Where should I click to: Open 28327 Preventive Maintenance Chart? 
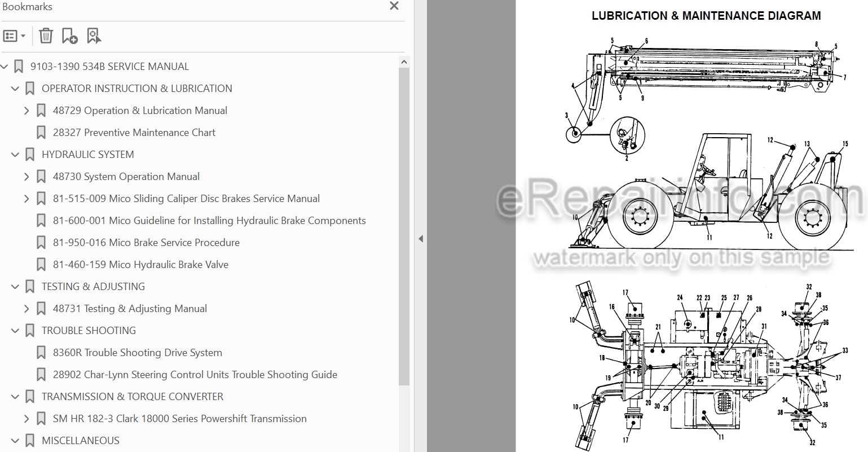(x=134, y=133)
